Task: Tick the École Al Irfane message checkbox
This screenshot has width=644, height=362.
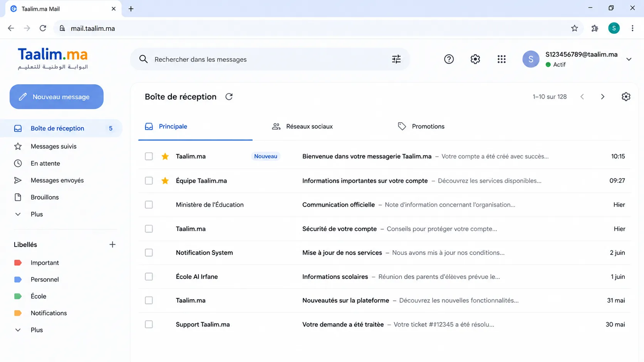Action: pyautogui.click(x=149, y=277)
